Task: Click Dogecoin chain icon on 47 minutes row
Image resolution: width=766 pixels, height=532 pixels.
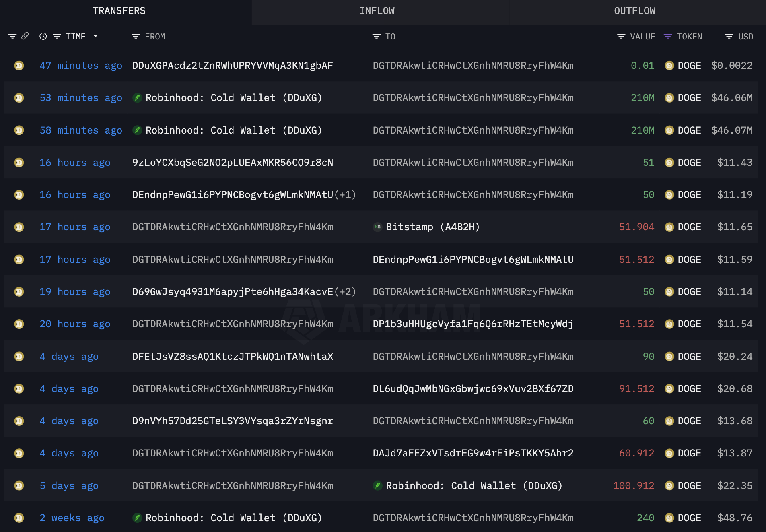Action: click(19, 66)
